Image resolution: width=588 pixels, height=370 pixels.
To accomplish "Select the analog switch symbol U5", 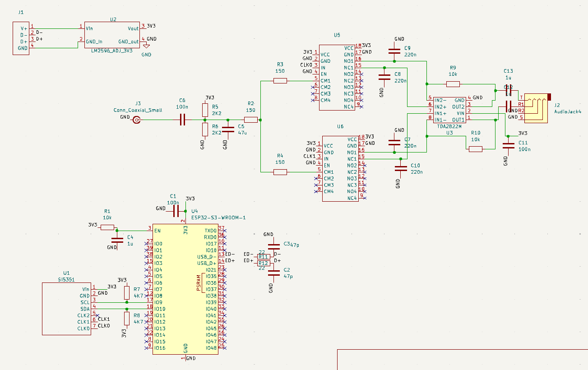I will point(336,77).
